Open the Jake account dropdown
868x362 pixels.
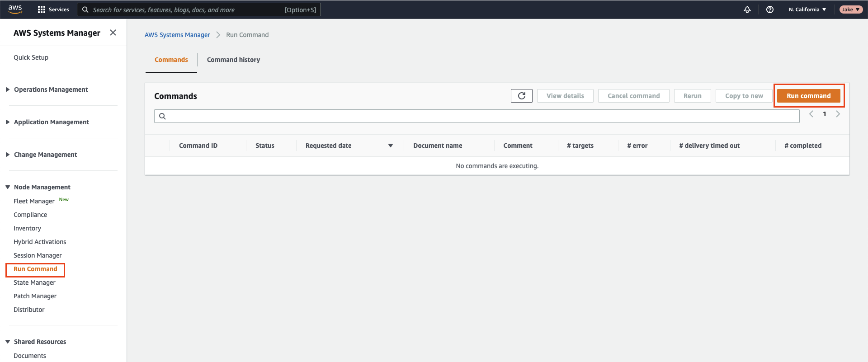coord(851,9)
